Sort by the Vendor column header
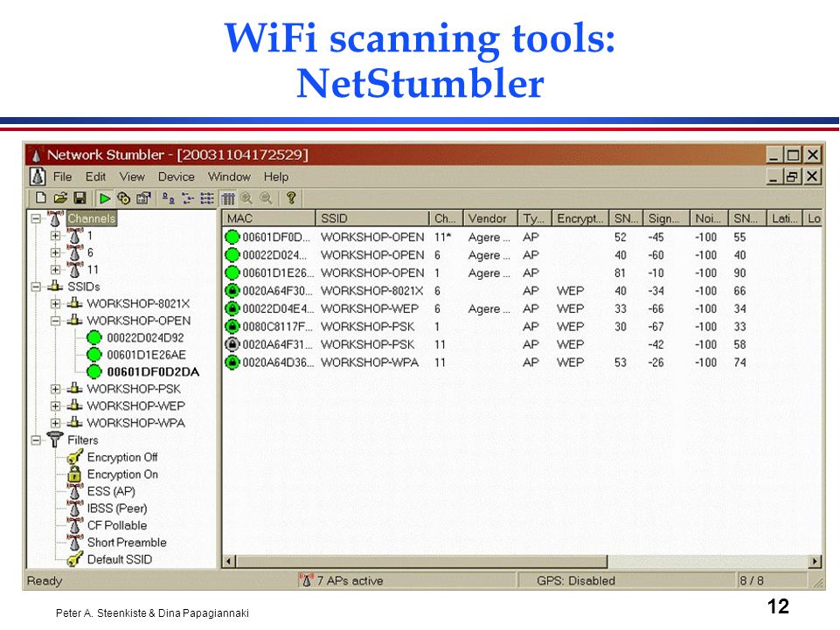Image resolution: width=840 pixels, height=630 pixels. pos(490,218)
